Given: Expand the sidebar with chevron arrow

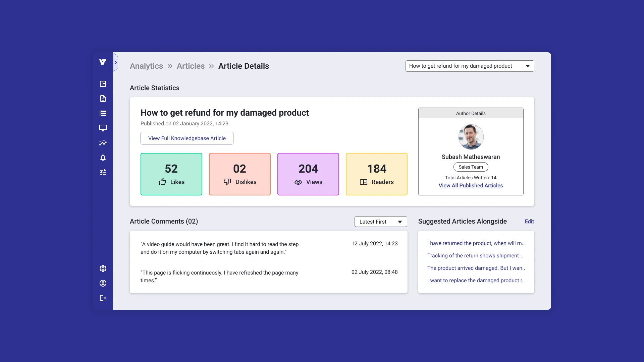Looking at the screenshot, I should [115, 62].
